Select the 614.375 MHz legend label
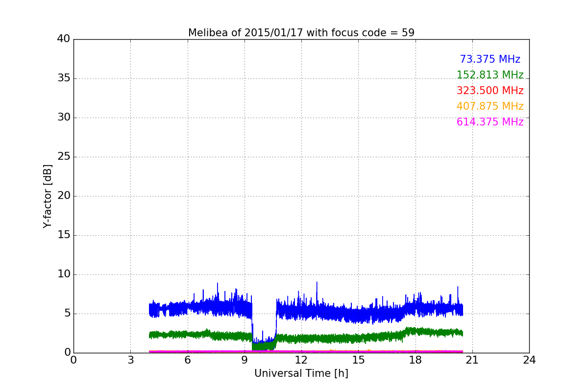 (490, 122)
